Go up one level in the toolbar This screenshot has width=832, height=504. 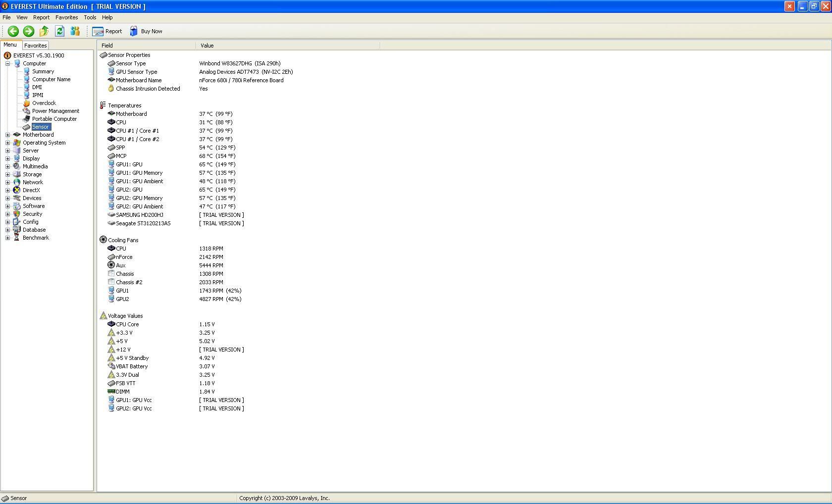click(x=44, y=31)
